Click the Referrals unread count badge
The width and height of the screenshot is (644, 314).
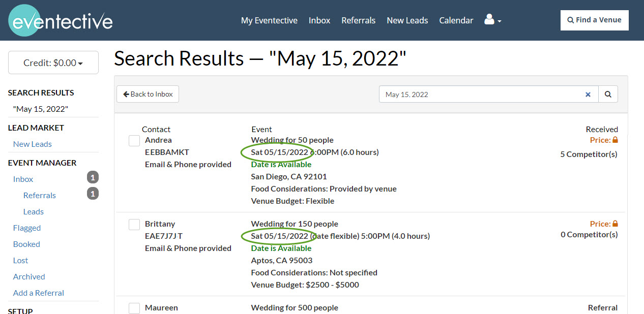click(x=93, y=194)
